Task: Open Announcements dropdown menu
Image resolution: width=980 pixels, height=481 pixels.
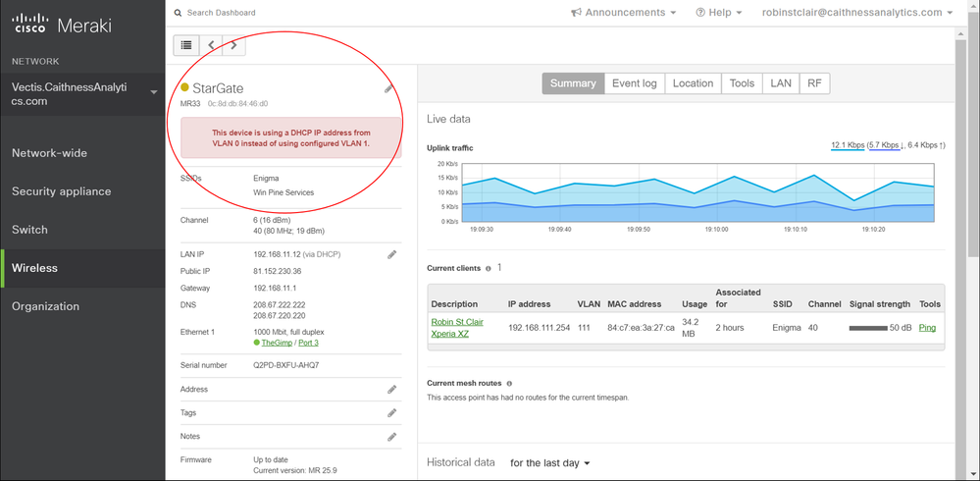Action: [624, 13]
